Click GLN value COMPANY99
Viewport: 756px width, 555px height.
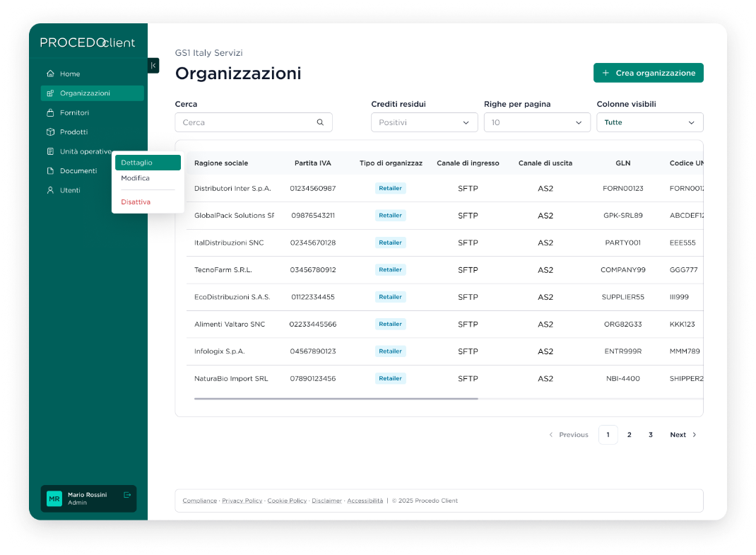pyautogui.click(x=623, y=270)
